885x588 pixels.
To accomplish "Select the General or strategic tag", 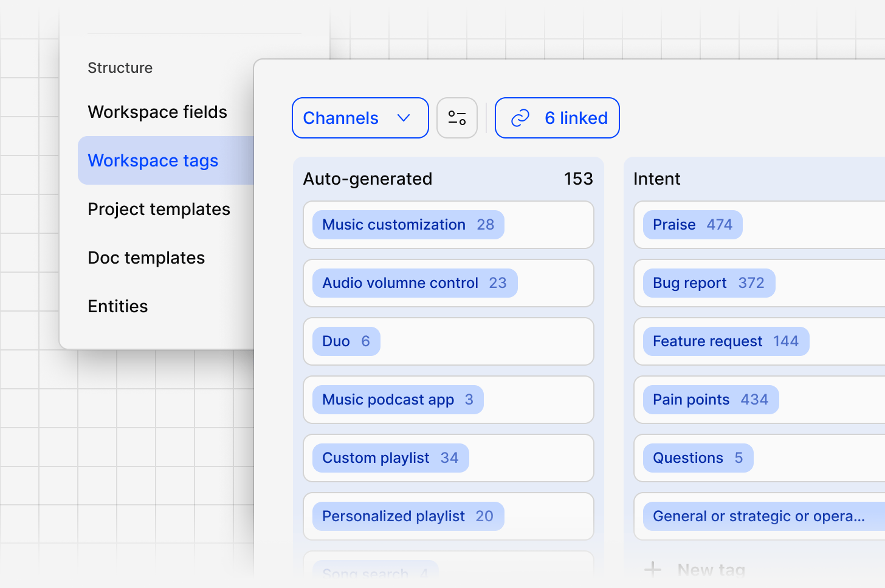I will 764,516.
